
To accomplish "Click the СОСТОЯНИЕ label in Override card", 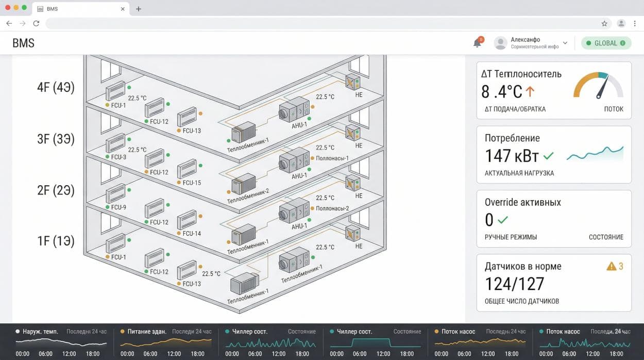I will pos(606,237).
